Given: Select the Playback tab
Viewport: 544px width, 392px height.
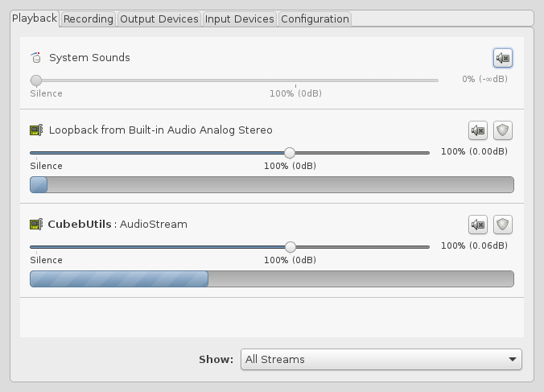Looking at the screenshot, I should point(35,18).
